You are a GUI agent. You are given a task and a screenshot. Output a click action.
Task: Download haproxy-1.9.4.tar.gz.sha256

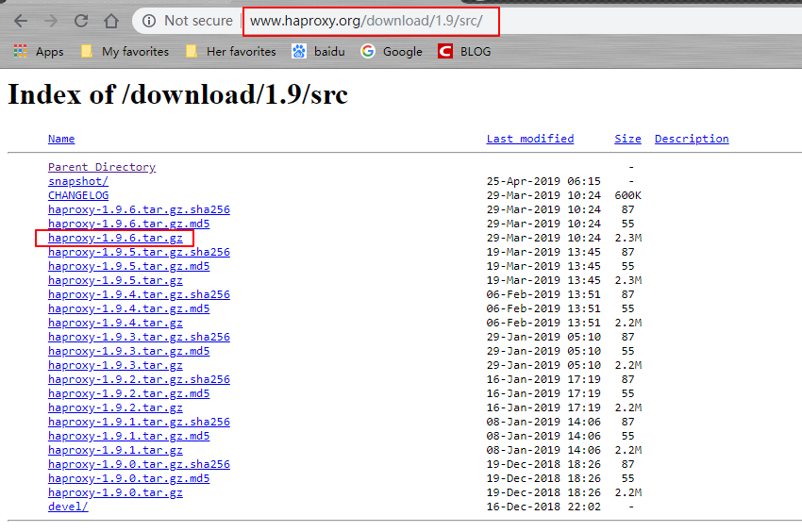139,294
